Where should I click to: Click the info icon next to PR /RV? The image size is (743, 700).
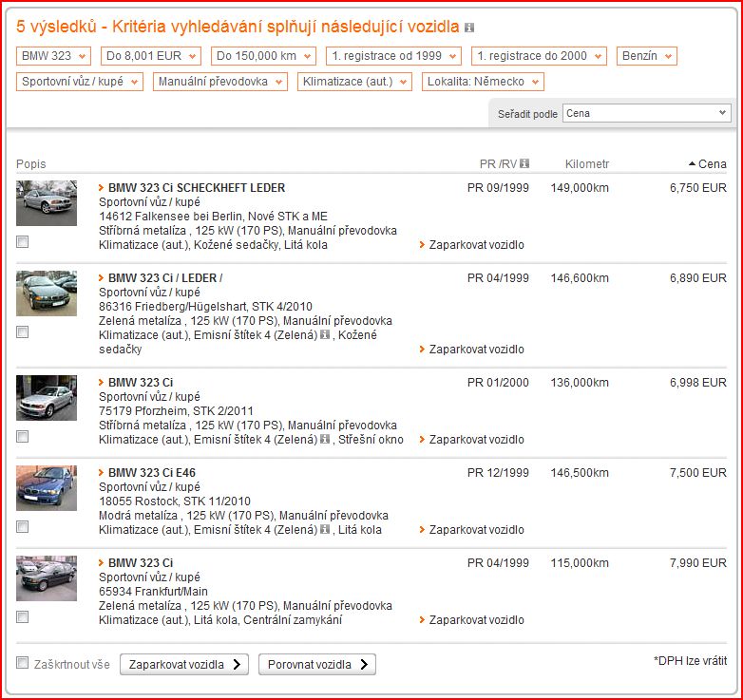(524, 163)
